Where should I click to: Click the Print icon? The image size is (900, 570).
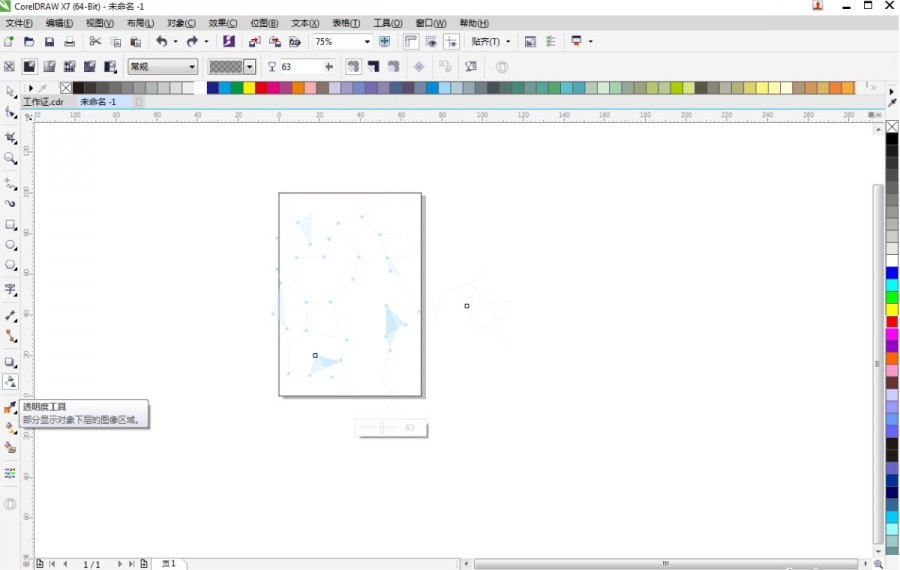(x=69, y=41)
